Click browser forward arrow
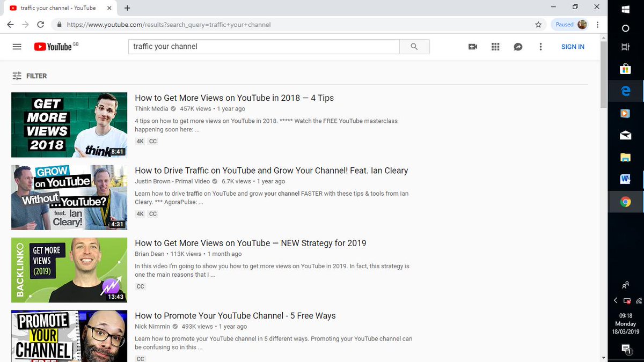The image size is (644, 362). coord(25,25)
